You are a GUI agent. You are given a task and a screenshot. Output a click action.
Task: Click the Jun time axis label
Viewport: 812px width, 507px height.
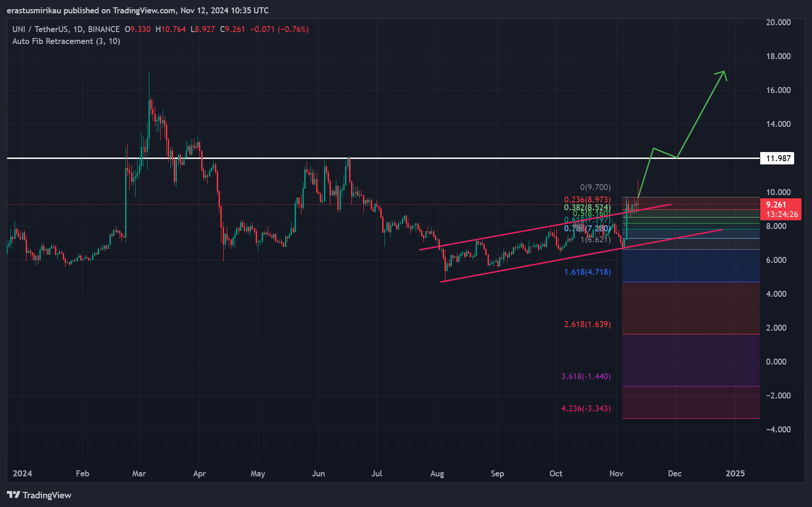318,474
